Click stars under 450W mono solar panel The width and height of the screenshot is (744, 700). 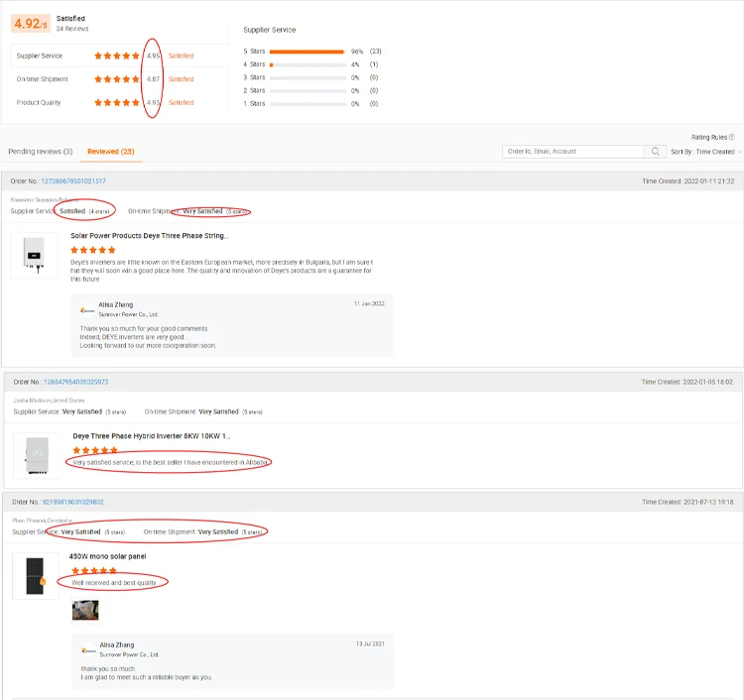click(x=94, y=570)
